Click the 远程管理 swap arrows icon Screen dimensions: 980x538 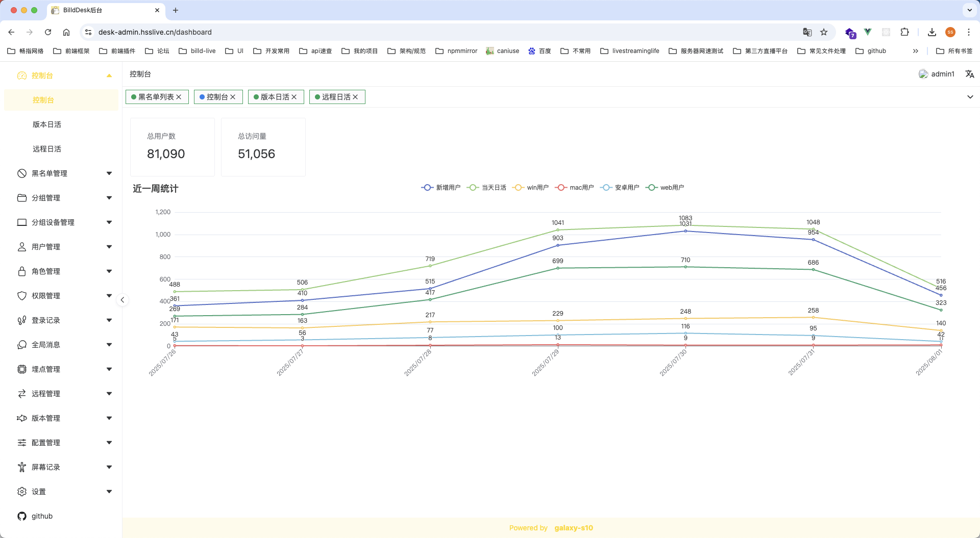(x=22, y=394)
